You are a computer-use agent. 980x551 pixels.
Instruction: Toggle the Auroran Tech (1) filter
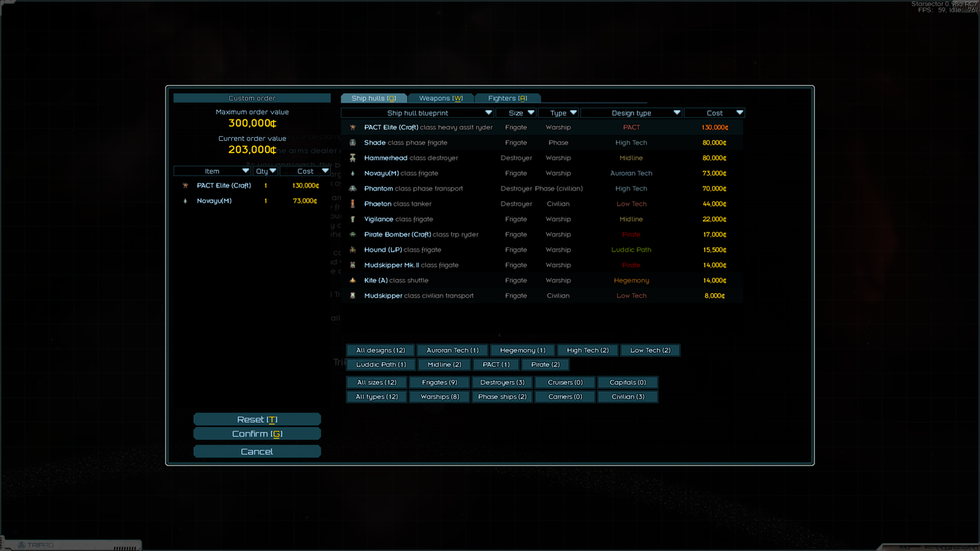pyautogui.click(x=452, y=350)
